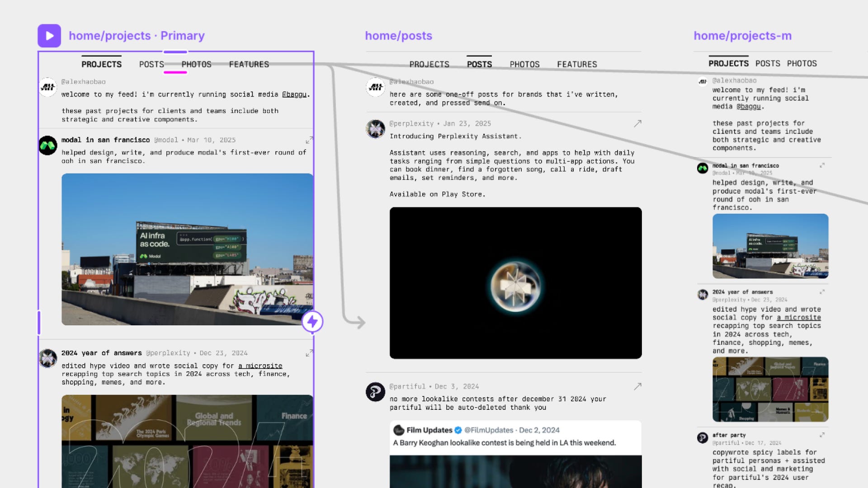Open the @partiful post arrow in home/posts
This screenshot has height=488, width=868.
click(x=637, y=386)
